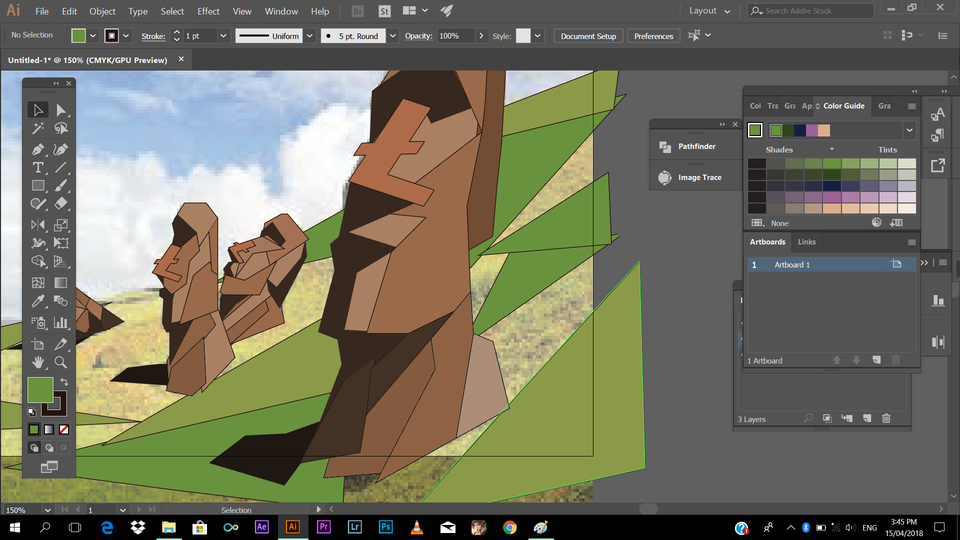Select the Direct Selection tool
Image resolution: width=960 pixels, height=540 pixels.
pos(61,110)
